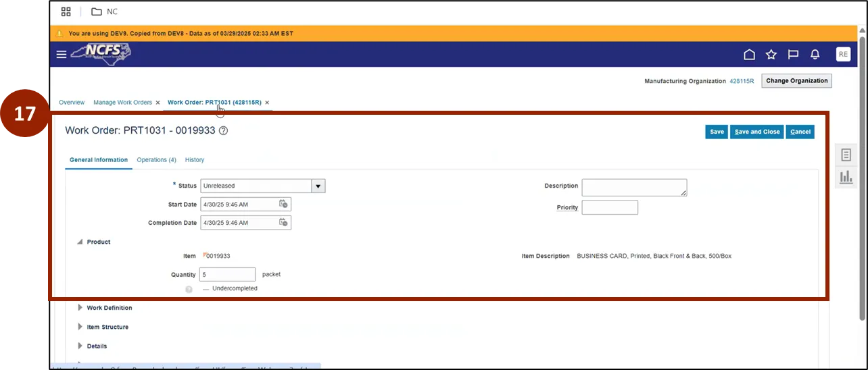Open the analytics chart panel icon
This screenshot has height=370, width=868.
tap(846, 177)
